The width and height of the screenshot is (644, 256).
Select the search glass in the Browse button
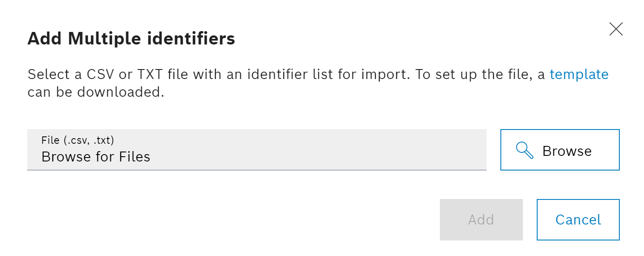tap(524, 151)
